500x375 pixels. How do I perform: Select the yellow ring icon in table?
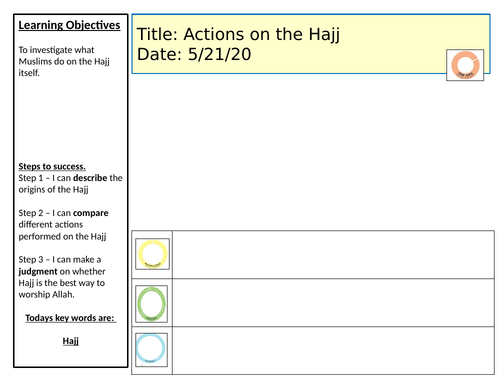152,254
